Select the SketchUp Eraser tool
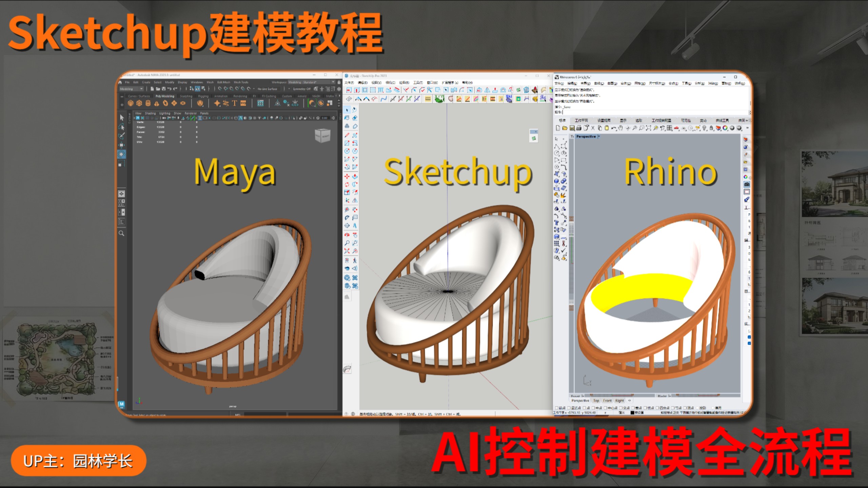The image size is (868, 488). 355,118
